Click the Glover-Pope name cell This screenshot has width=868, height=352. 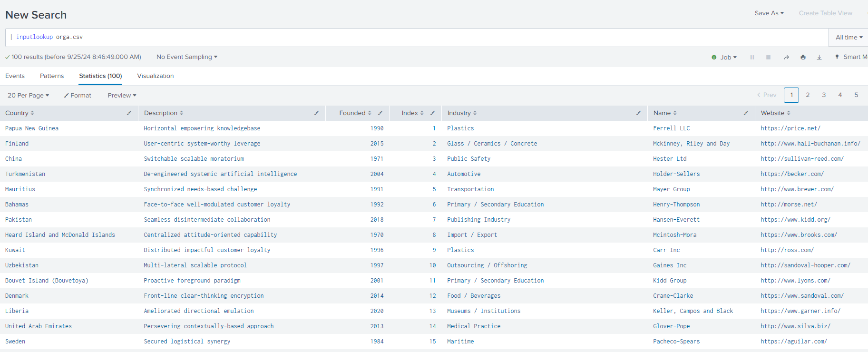click(672, 326)
